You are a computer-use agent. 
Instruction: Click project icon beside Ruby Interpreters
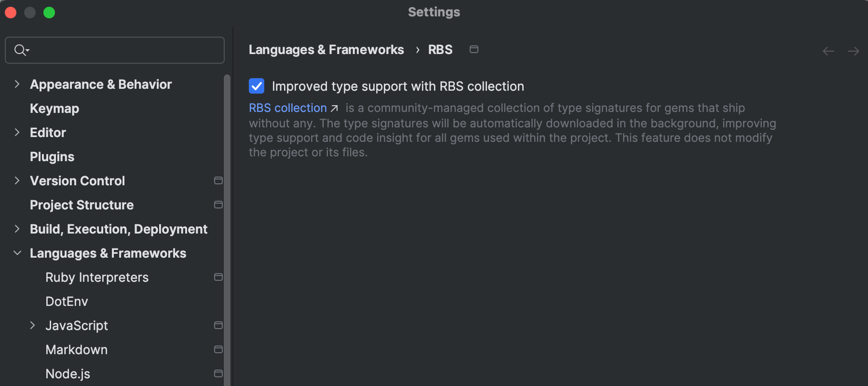[x=218, y=277]
